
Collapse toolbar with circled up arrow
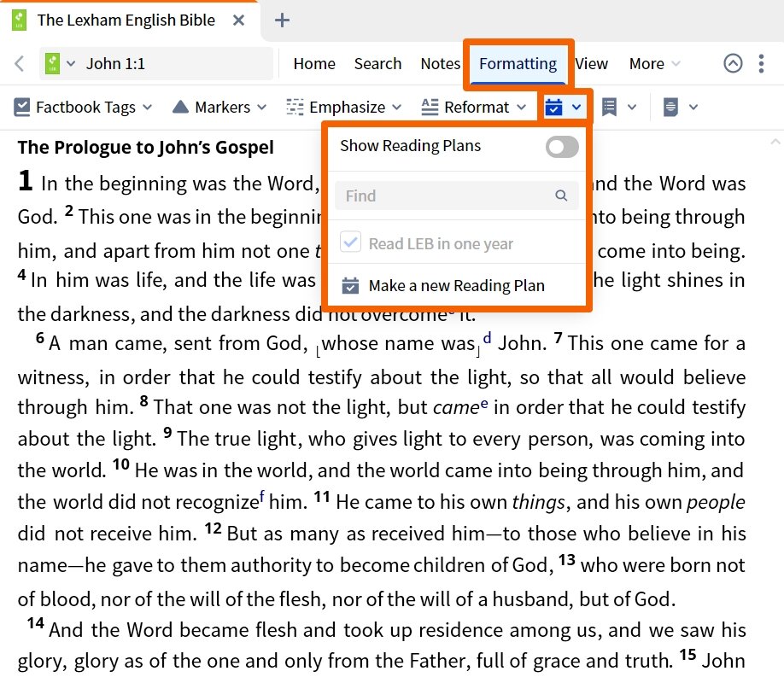(x=733, y=63)
